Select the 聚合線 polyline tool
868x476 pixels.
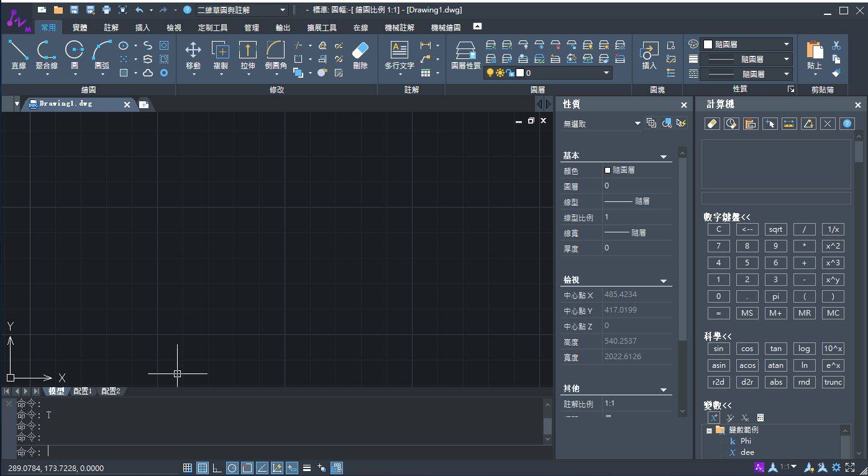tap(47, 55)
